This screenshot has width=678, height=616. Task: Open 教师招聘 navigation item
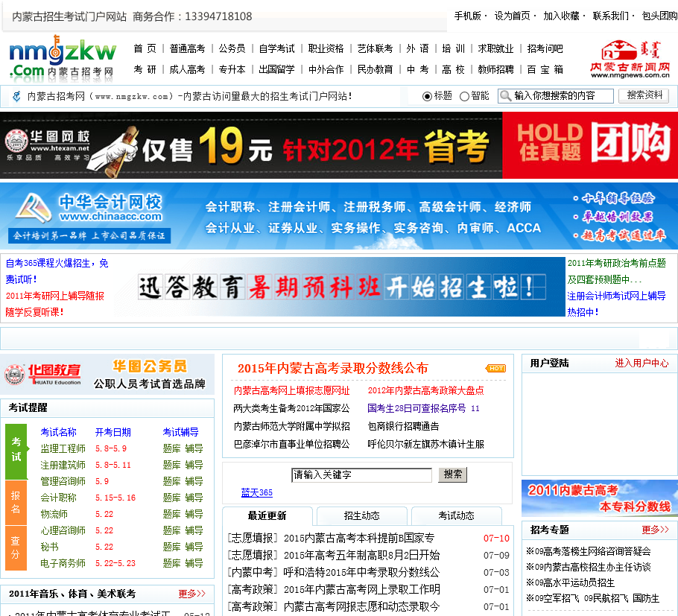[x=496, y=69]
